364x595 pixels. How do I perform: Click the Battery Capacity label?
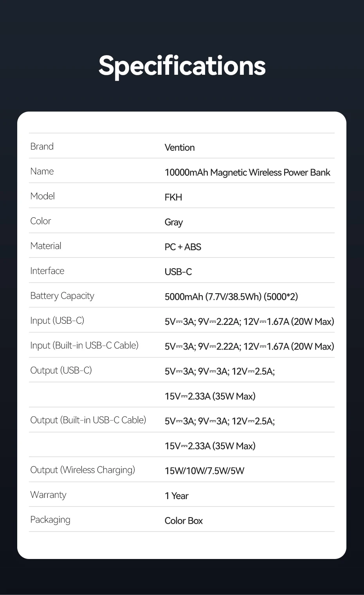[x=62, y=296]
